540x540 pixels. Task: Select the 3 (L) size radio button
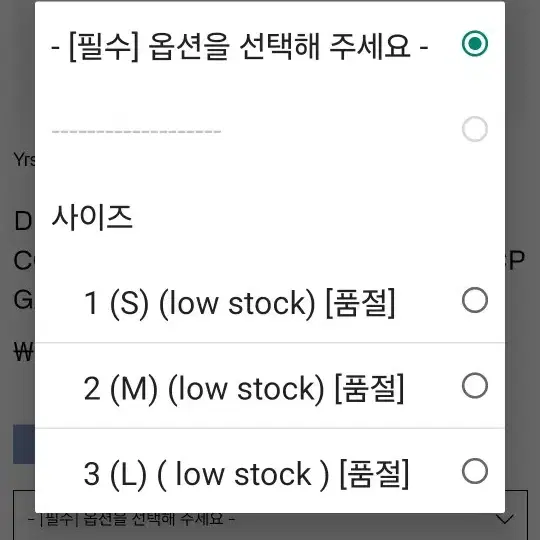click(475, 471)
